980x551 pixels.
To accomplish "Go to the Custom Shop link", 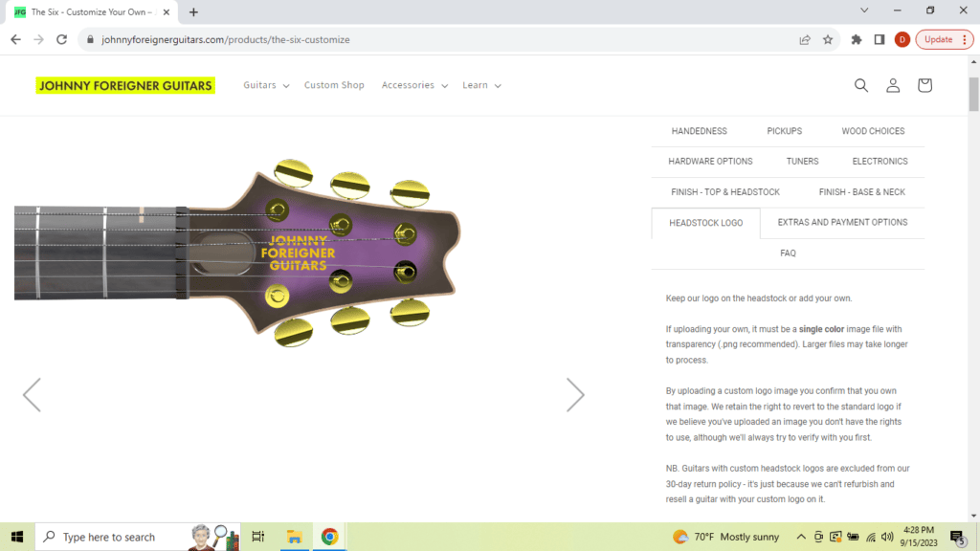I will [x=334, y=85].
